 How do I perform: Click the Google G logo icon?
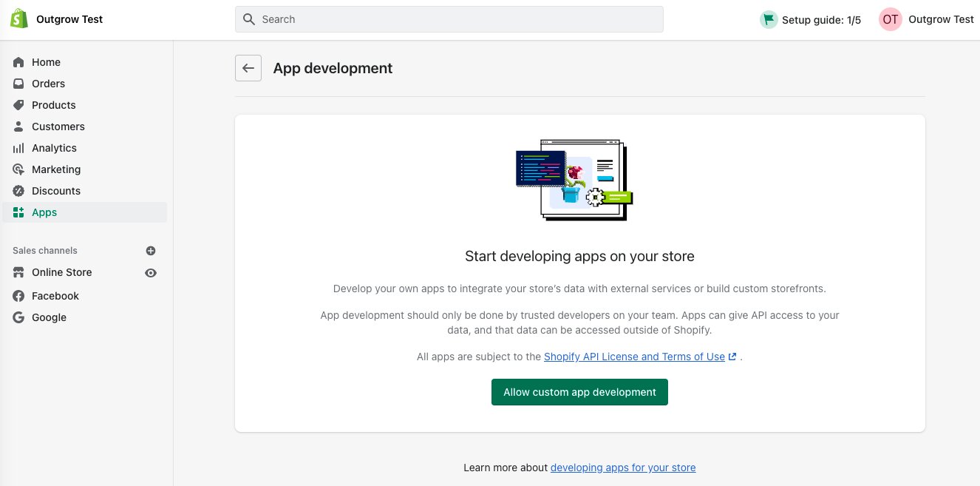[x=18, y=317]
